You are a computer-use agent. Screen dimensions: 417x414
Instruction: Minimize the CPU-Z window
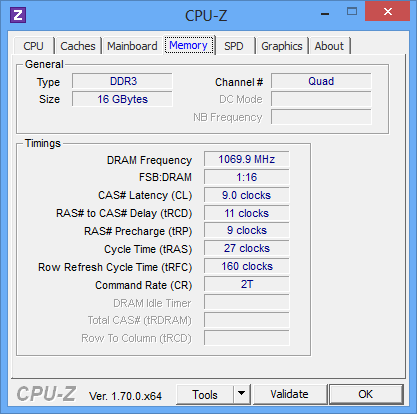[x=325, y=13]
